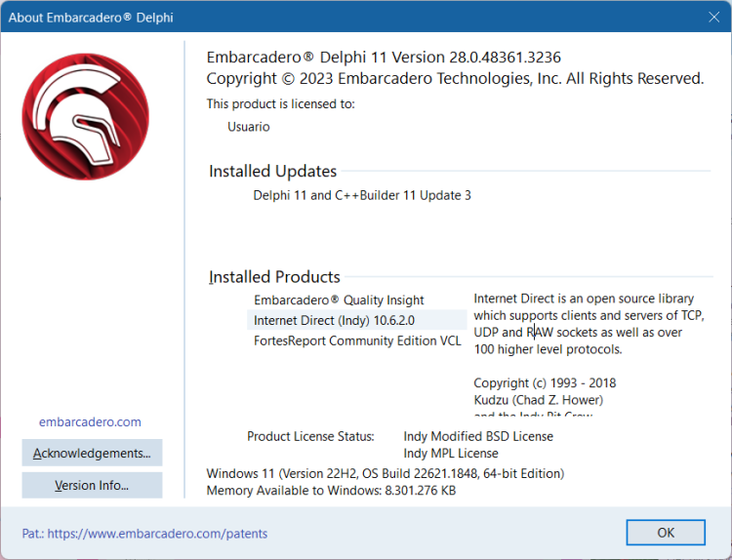Screen dimensions: 732x560
Task: Select Embarcadero Quality Insight product
Action: pyautogui.click(x=339, y=300)
